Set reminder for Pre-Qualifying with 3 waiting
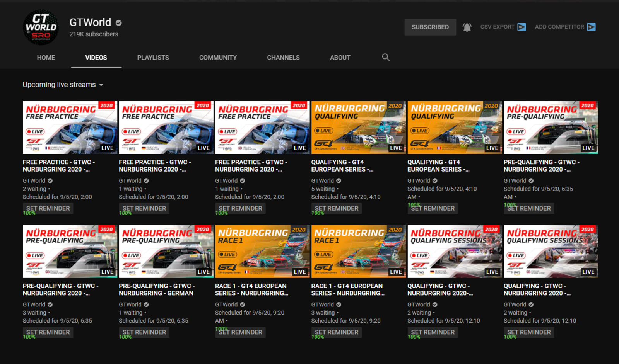Image resolution: width=619 pixels, height=364 pixels. (x=48, y=332)
